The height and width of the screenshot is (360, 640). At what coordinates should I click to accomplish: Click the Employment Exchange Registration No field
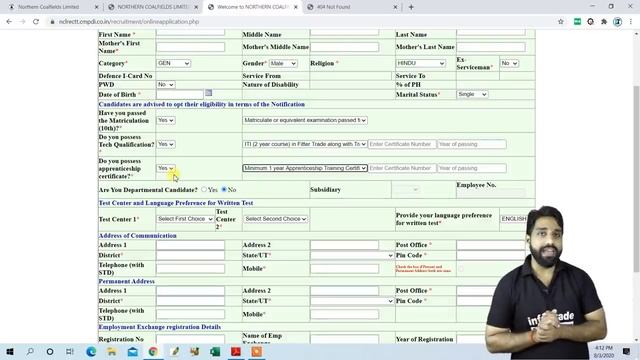pyautogui.click(x=190, y=339)
